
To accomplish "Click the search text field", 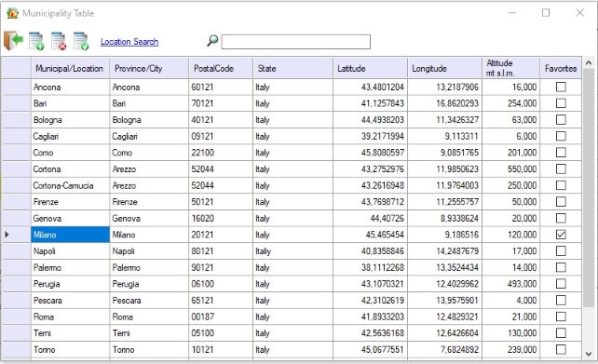I will [x=295, y=42].
